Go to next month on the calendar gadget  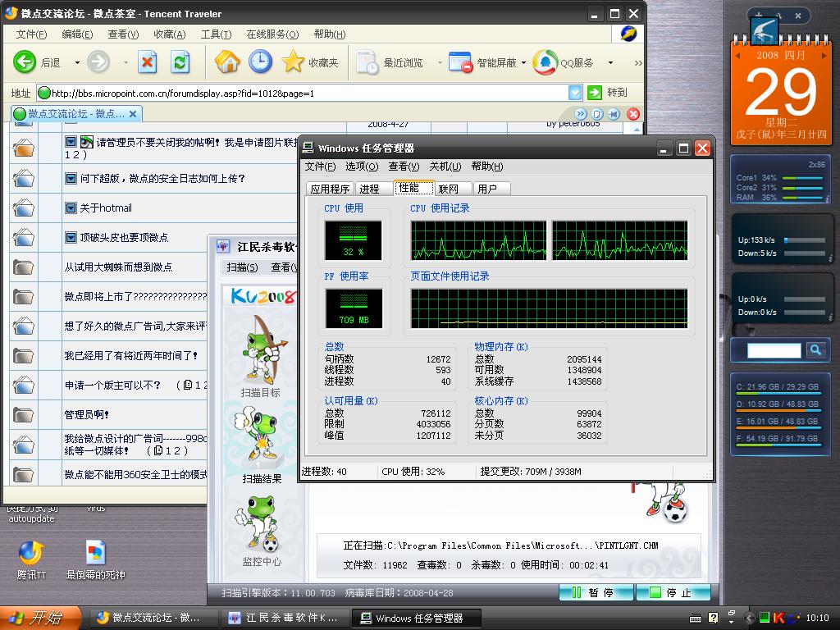(824, 56)
